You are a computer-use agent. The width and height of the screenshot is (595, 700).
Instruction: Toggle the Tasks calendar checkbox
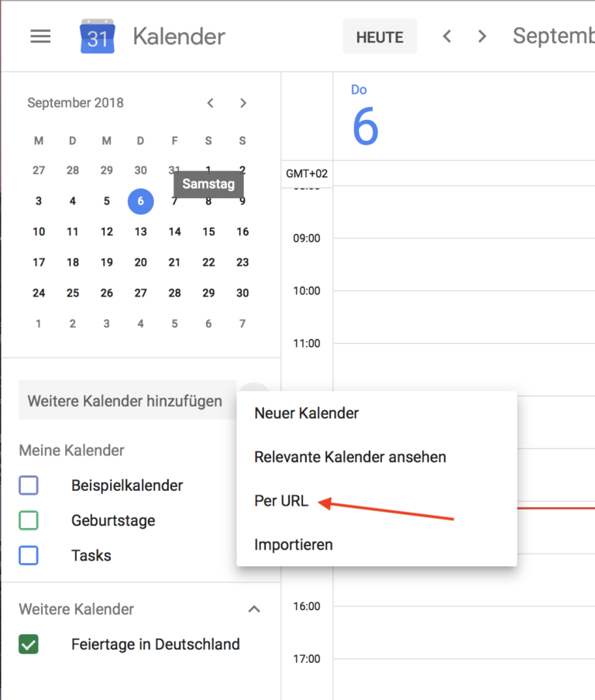point(29,555)
